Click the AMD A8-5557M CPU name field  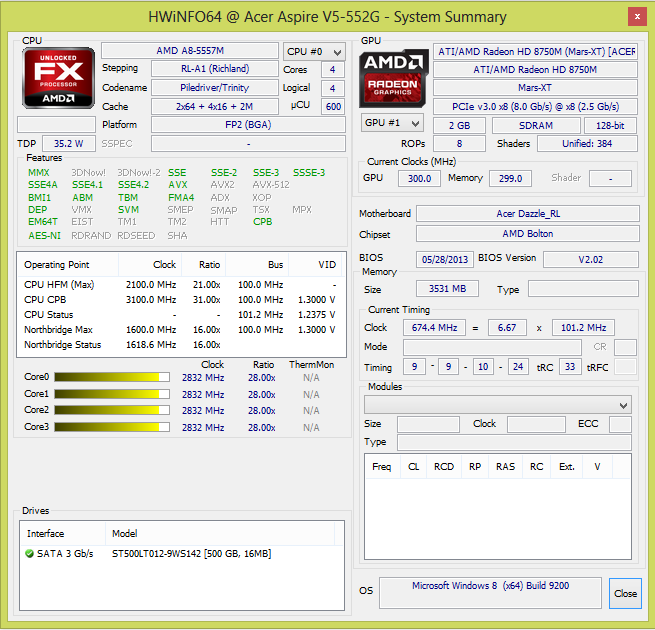[190, 51]
